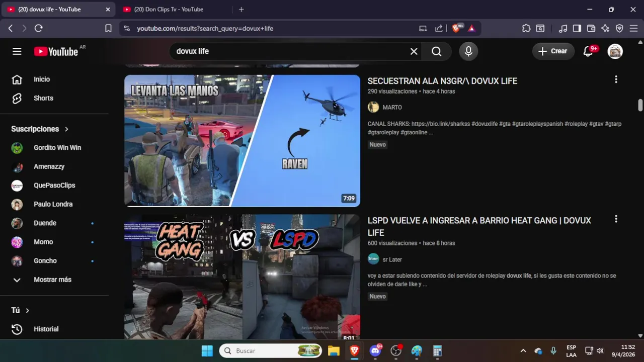644x362 pixels.
Task: Share this page using the share icon
Action: click(439, 29)
